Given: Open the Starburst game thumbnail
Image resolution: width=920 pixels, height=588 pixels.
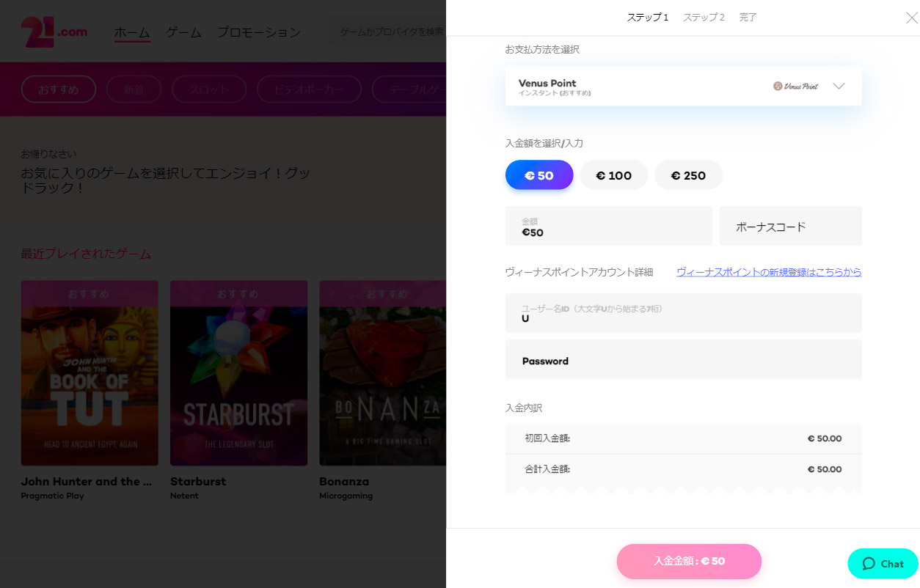Looking at the screenshot, I should 238,373.
